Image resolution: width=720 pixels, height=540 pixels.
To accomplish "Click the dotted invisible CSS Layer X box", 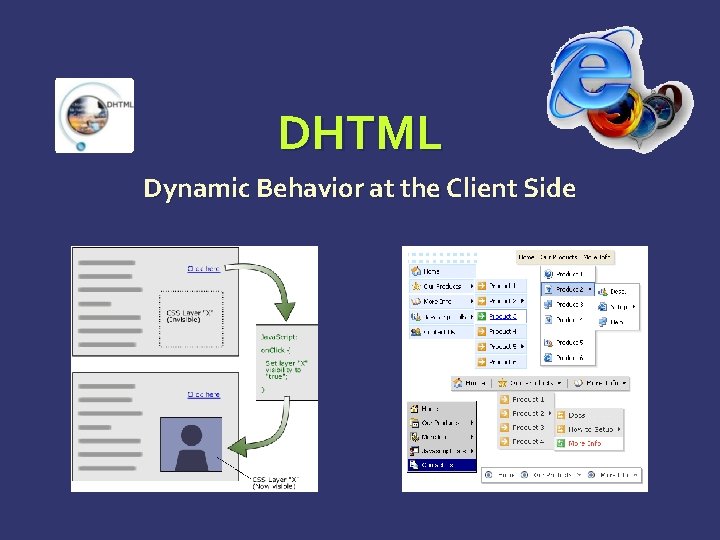I will point(191,319).
